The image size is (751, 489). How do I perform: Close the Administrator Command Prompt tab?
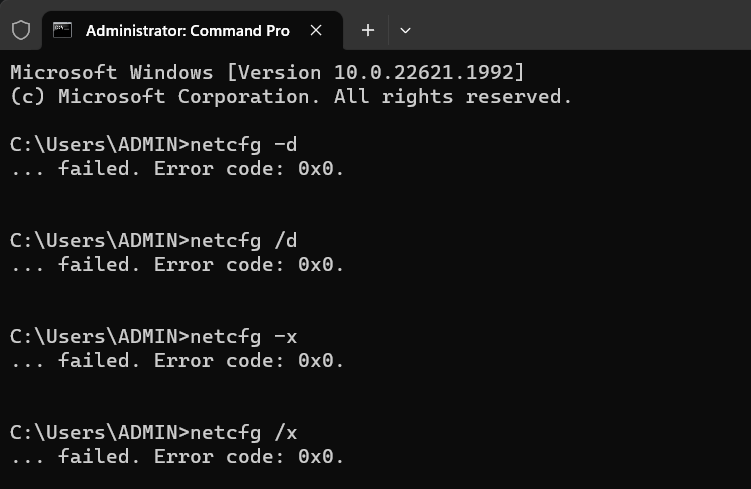pyautogui.click(x=316, y=30)
